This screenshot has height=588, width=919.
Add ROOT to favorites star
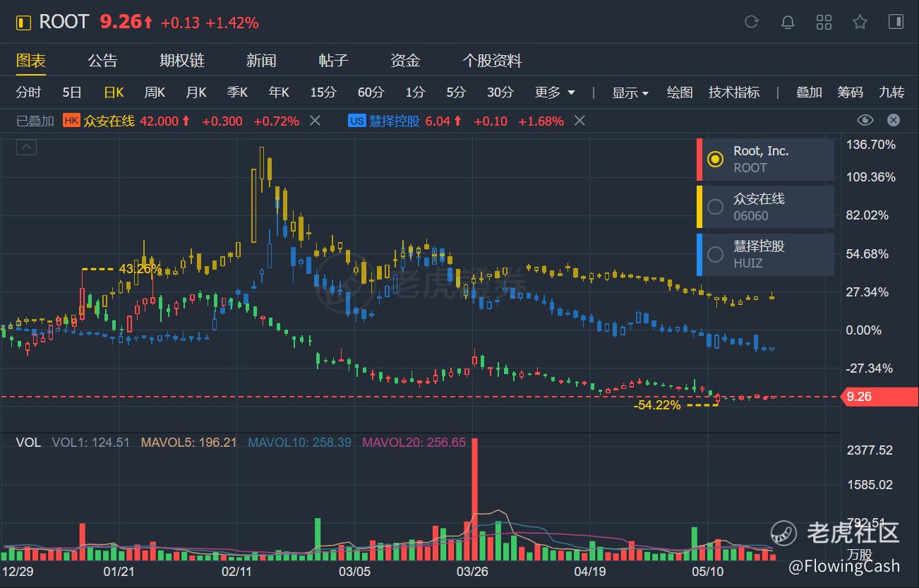point(860,22)
